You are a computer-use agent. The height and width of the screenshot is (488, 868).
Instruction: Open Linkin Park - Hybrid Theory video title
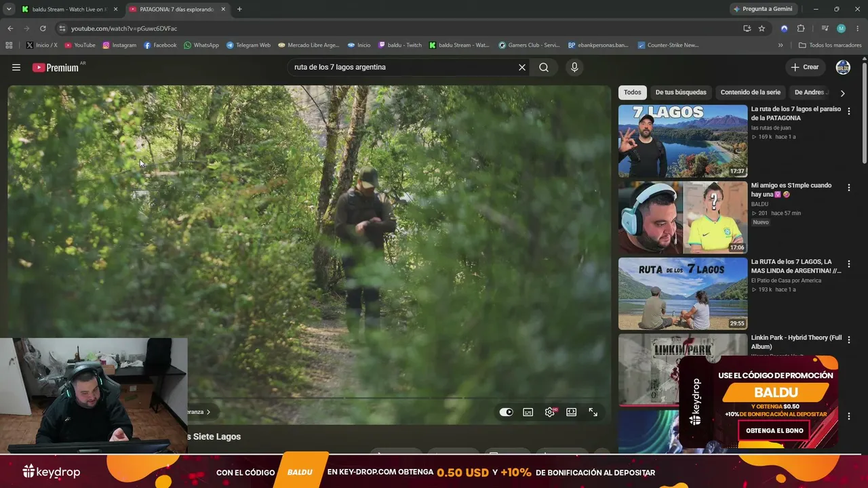796,342
